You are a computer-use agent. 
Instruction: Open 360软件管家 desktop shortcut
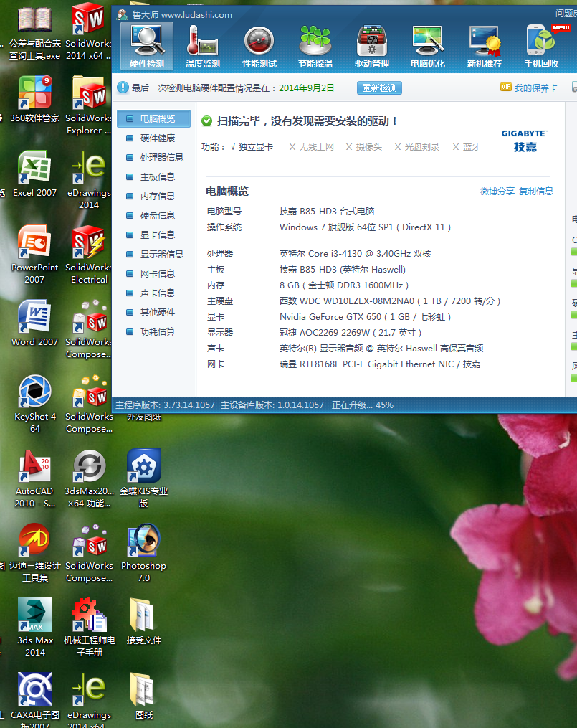(x=35, y=100)
